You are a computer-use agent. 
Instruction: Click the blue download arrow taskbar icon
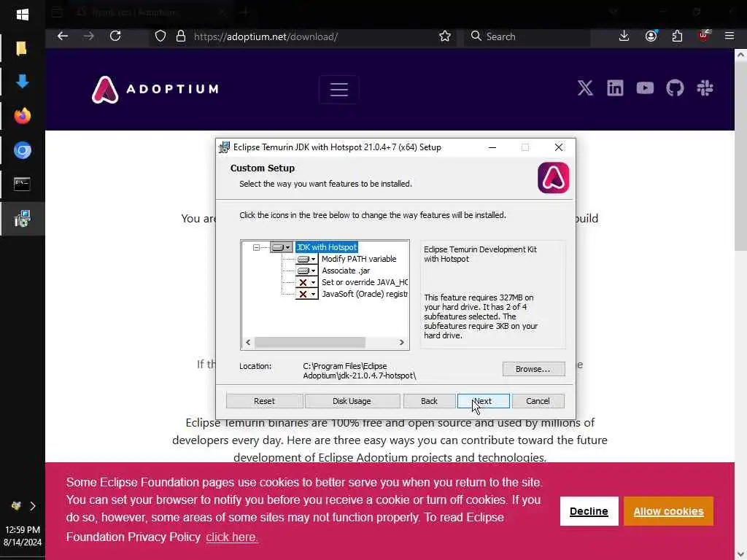(22, 82)
